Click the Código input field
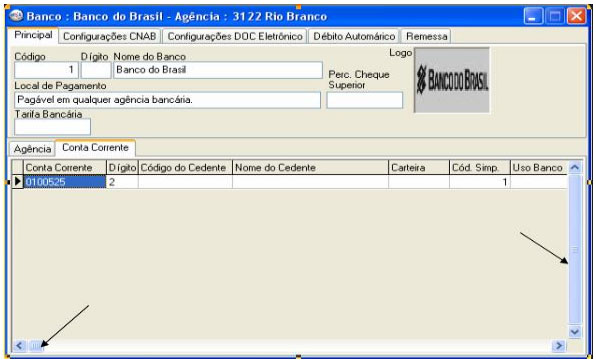 click(46, 70)
